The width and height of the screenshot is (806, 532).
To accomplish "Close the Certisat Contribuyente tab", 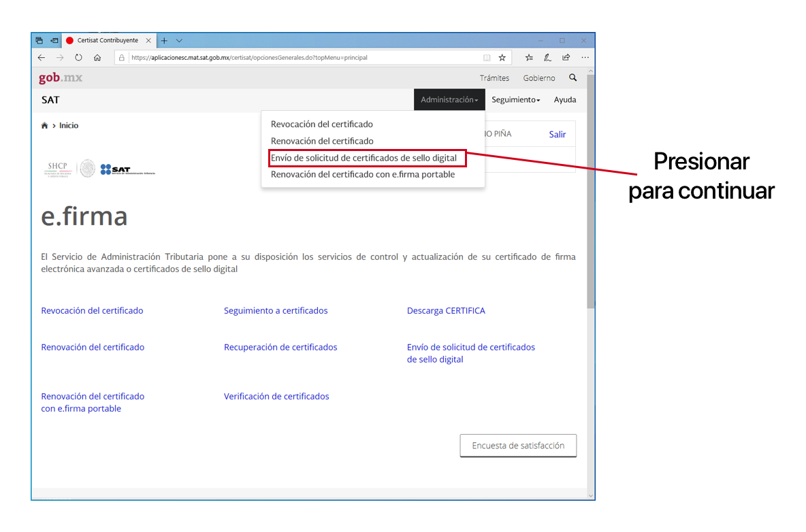I will click(148, 40).
